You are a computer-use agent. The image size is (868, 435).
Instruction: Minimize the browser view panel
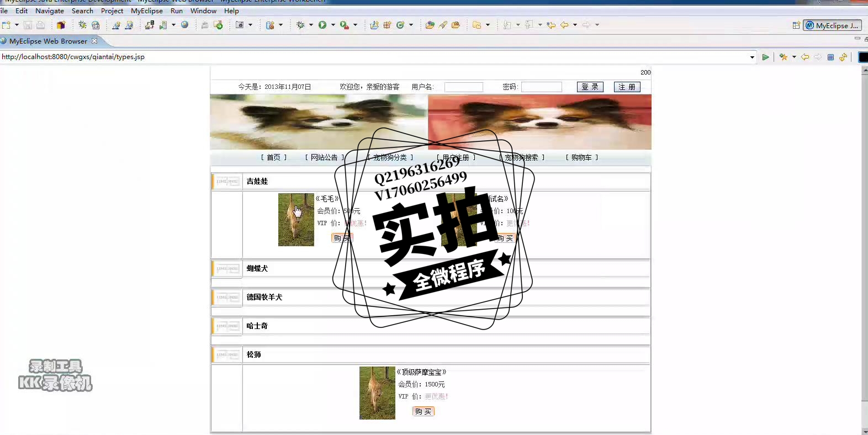pos(857,39)
